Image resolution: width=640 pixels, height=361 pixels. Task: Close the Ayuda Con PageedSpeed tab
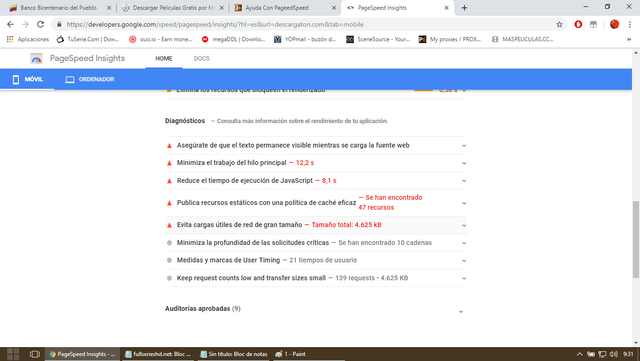tap(334, 8)
